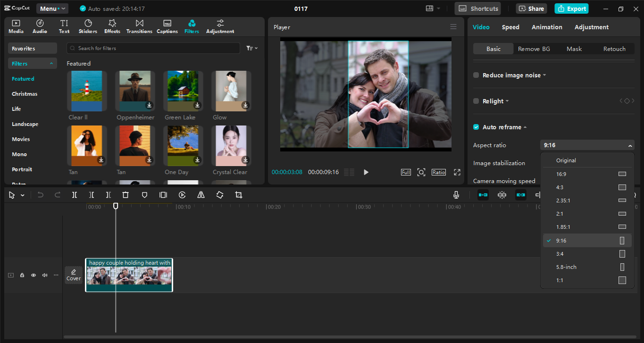Click the Split tool in timeline toolbar

(x=75, y=195)
